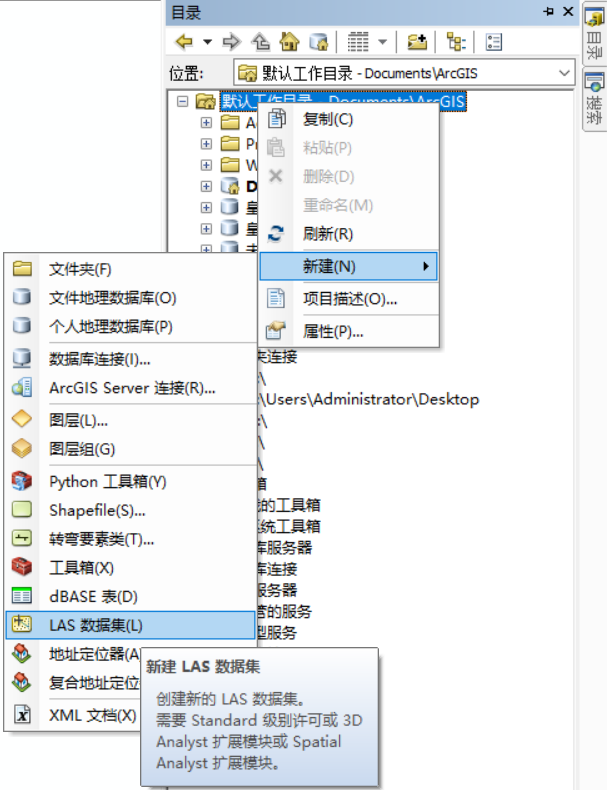Click the stacked layers icon beside 图层组

22,448
